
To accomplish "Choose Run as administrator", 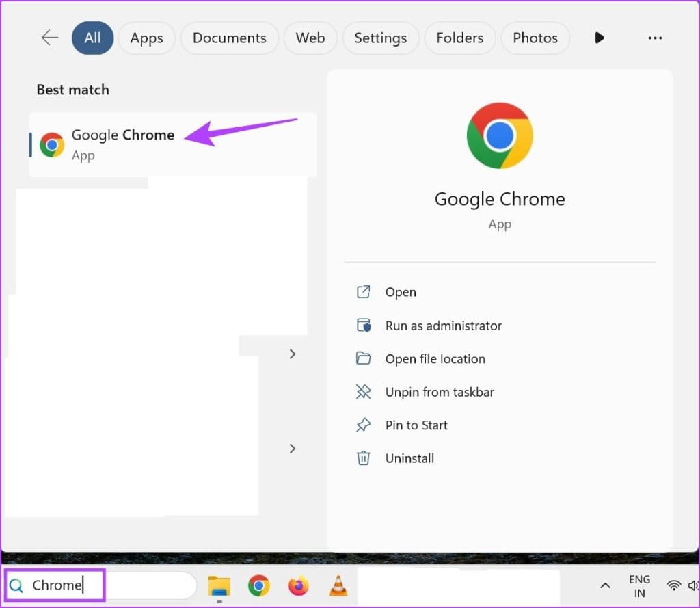I will pos(443,326).
